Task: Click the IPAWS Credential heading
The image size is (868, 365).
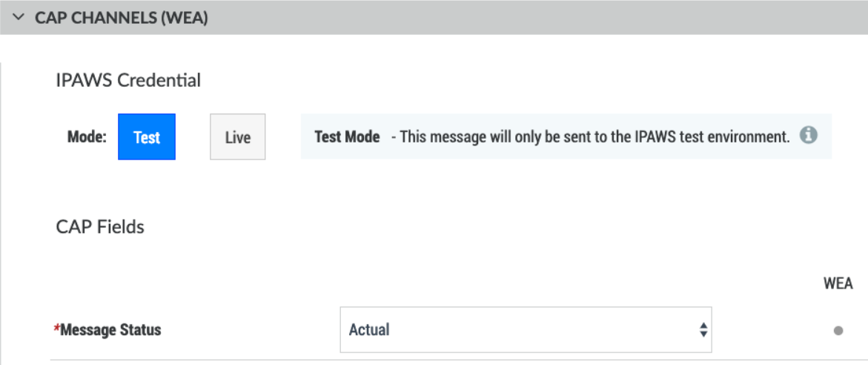Action: (x=128, y=81)
